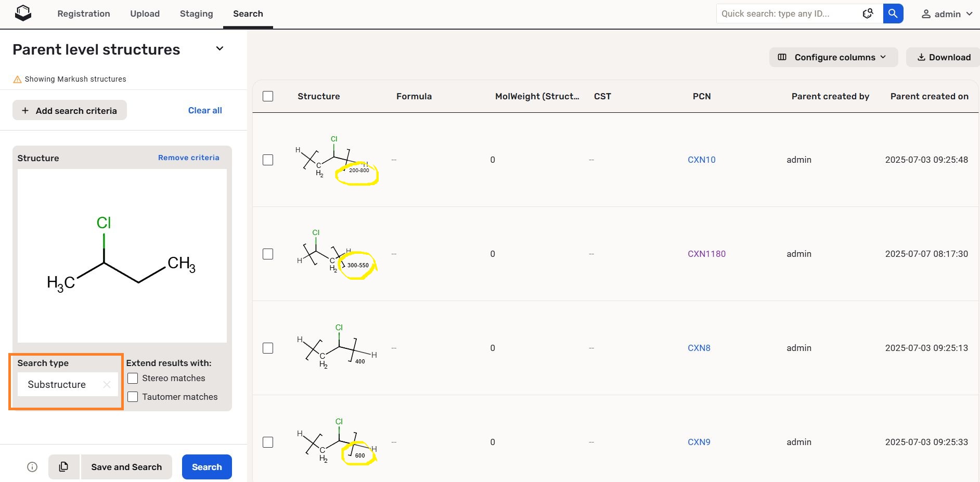
Task: Open the admin user menu
Action: (947, 14)
